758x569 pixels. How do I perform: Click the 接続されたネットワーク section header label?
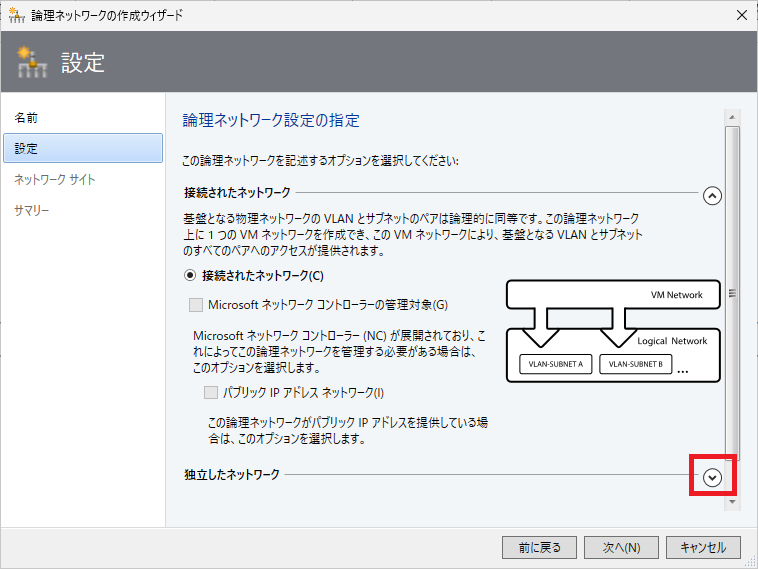click(237, 192)
